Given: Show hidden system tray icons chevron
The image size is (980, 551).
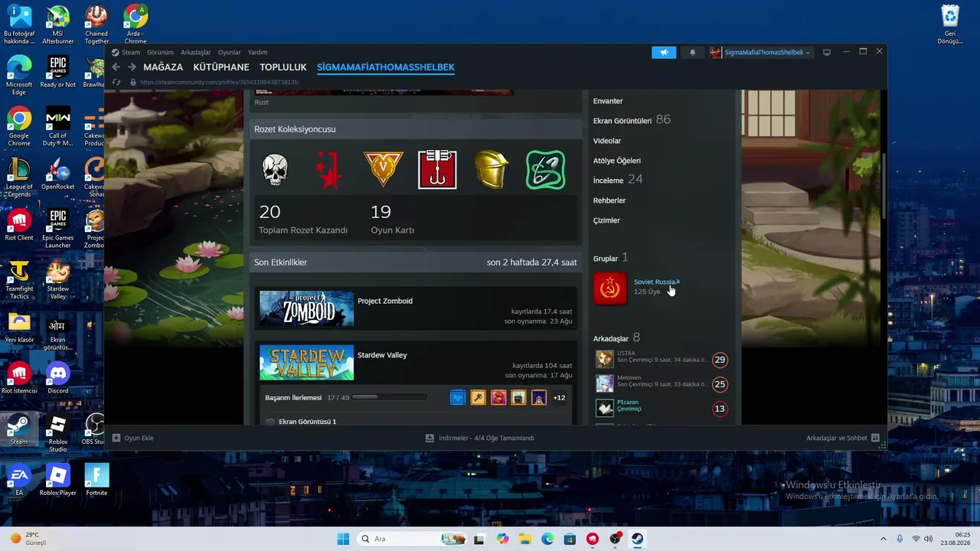Looking at the screenshot, I should click(884, 539).
